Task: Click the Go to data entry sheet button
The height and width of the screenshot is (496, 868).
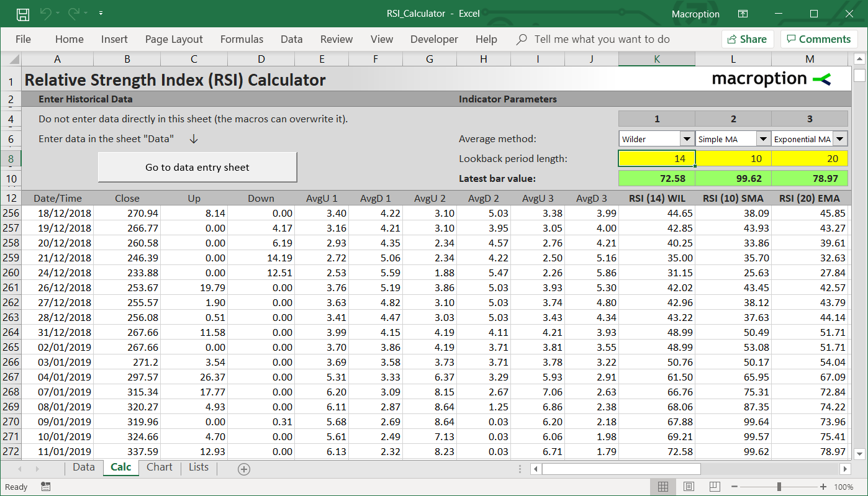Action: (x=197, y=168)
